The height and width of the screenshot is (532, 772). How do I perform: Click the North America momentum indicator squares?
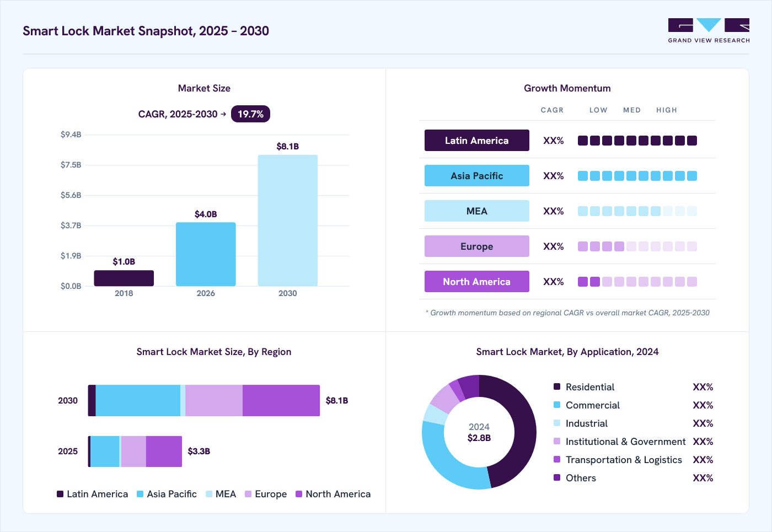(637, 282)
